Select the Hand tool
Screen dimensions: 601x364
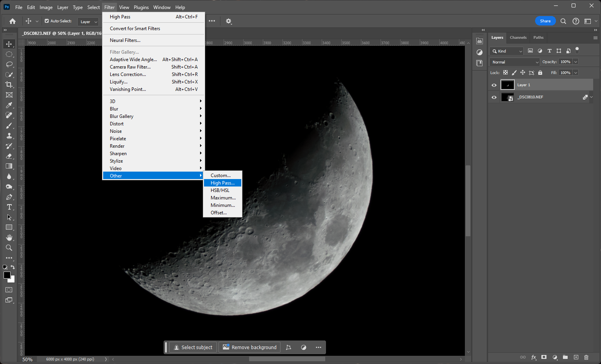(x=9, y=237)
